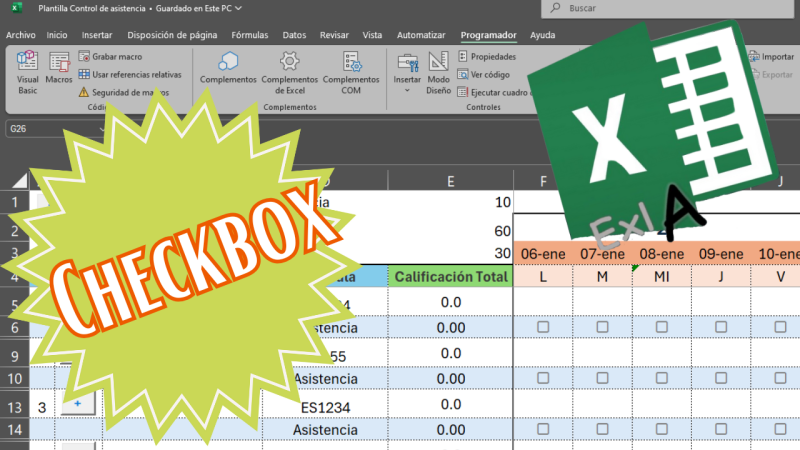Select the 09-ene date cell
Viewport: 800px width, 450px height.
coord(720,254)
